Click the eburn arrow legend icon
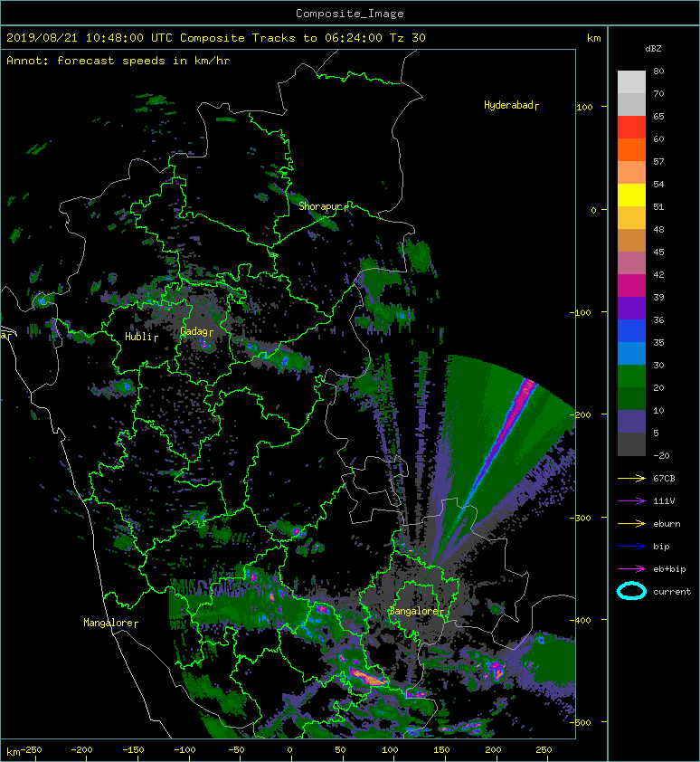Viewport: 700px width, 762px height. click(631, 524)
